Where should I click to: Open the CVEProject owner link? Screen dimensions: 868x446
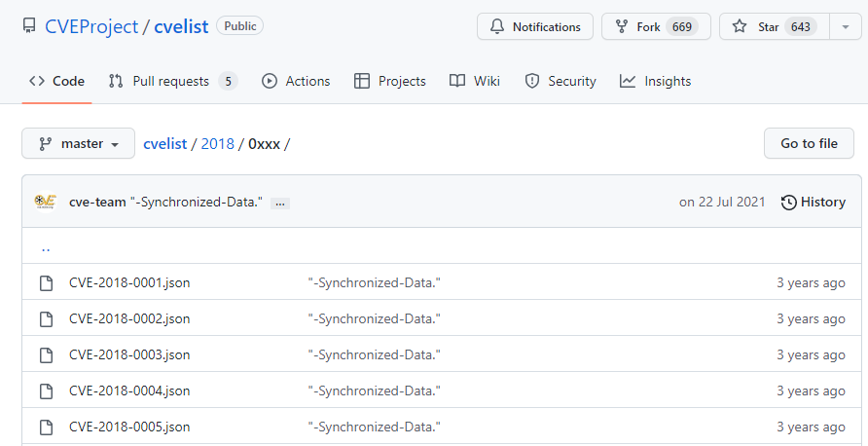pos(91,26)
